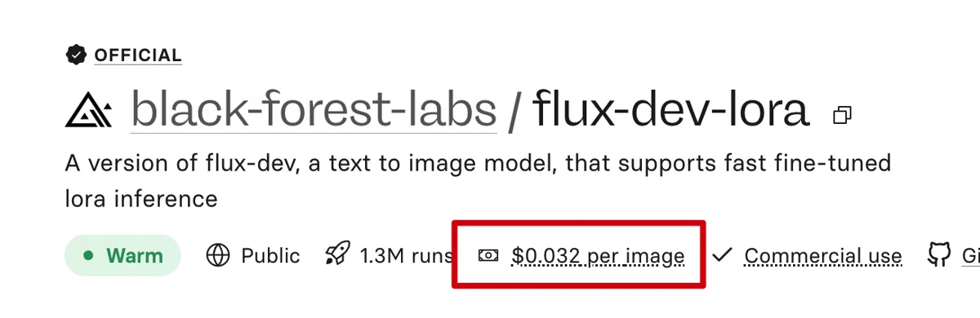980x318 pixels.
Task: Click the flux-dev-lora model name
Action: (x=671, y=110)
